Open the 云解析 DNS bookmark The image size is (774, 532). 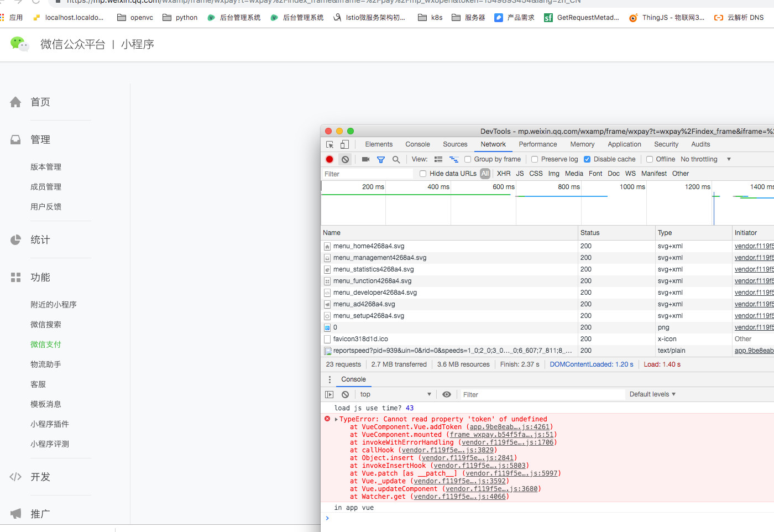click(x=739, y=18)
